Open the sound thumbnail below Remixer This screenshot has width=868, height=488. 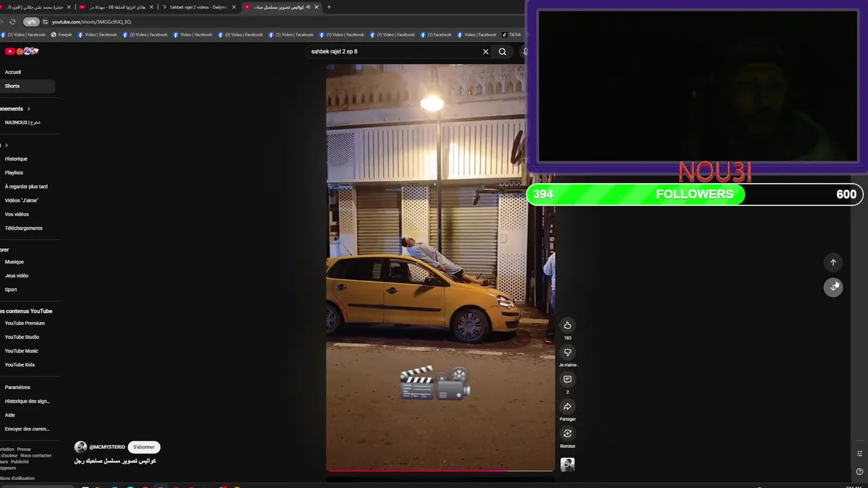pos(568,464)
